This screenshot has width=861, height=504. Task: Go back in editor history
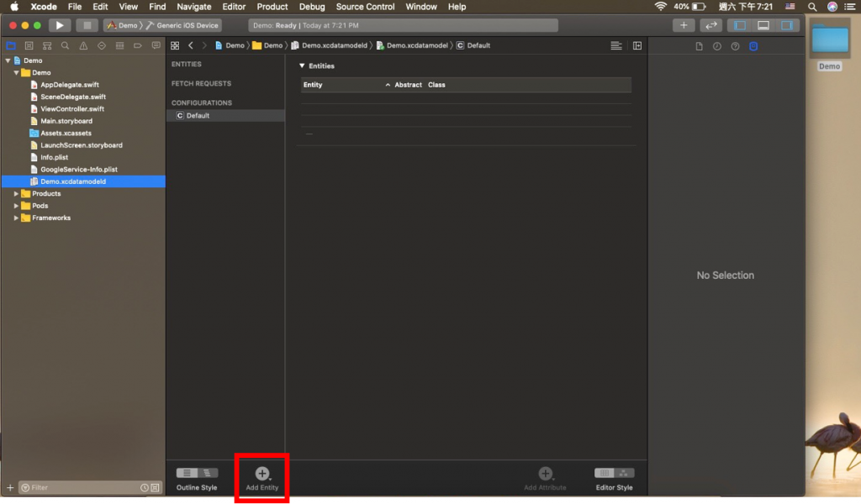click(x=191, y=45)
